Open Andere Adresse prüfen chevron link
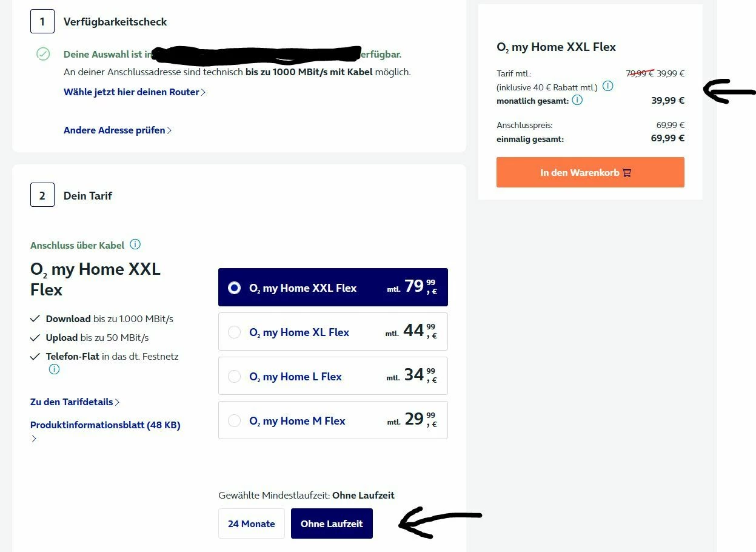 pyautogui.click(x=118, y=130)
